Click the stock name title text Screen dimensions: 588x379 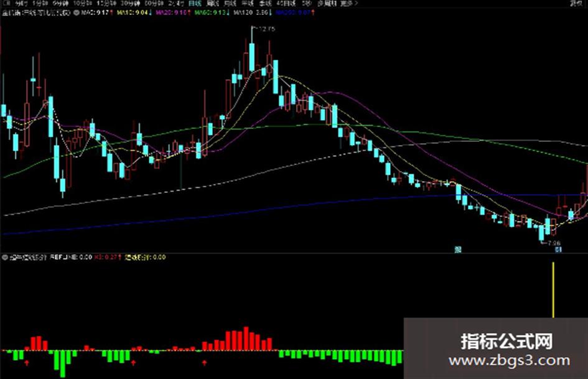click(36, 13)
